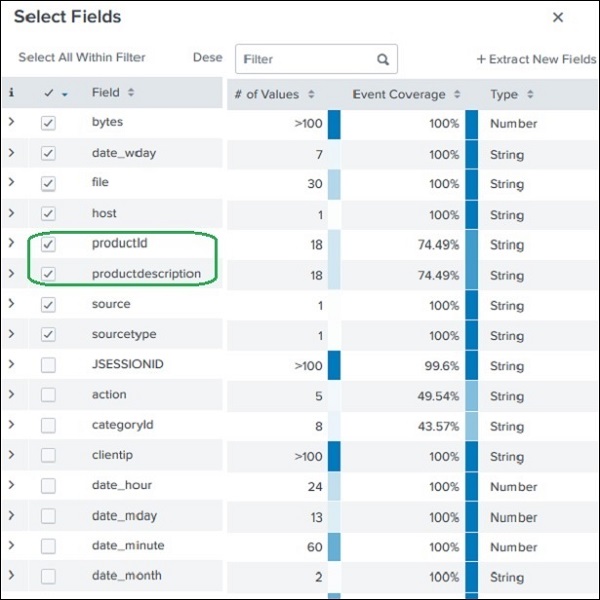Click the Deselect (Dese) option

(207, 58)
